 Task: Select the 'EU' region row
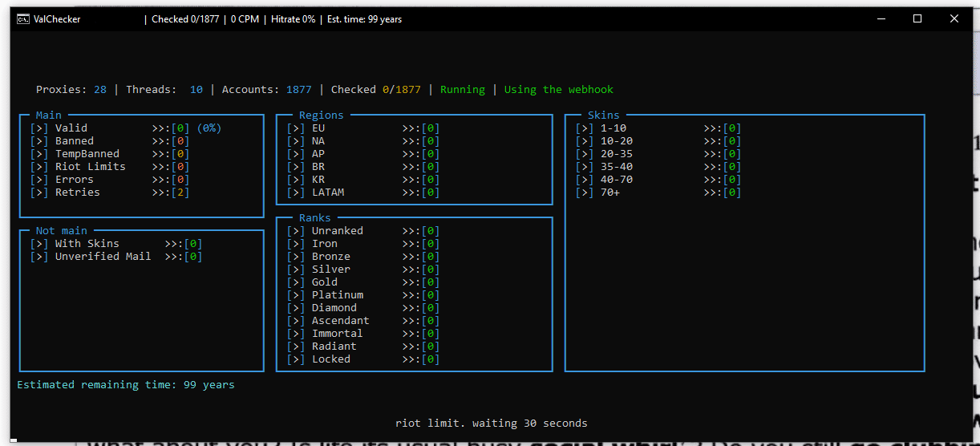[363, 128]
